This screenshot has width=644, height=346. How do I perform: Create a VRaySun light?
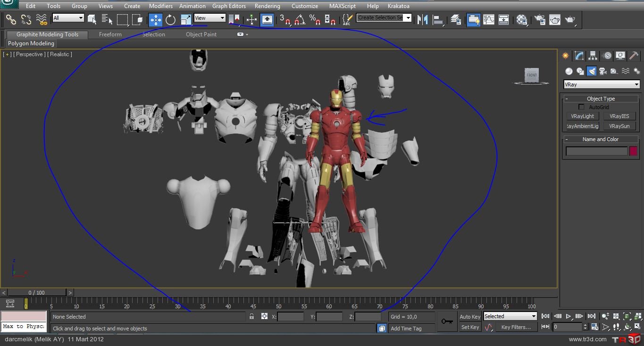(x=619, y=126)
